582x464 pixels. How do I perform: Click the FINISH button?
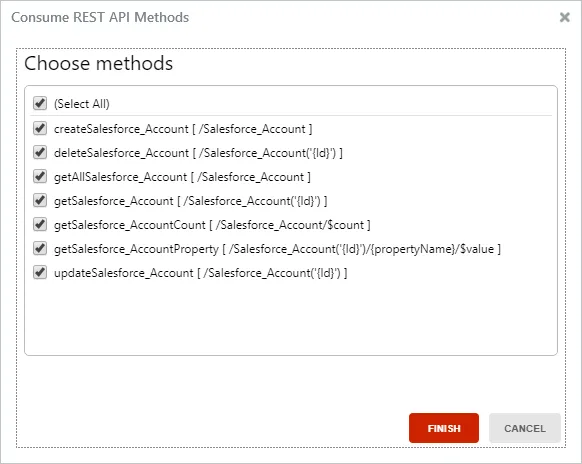[444, 428]
